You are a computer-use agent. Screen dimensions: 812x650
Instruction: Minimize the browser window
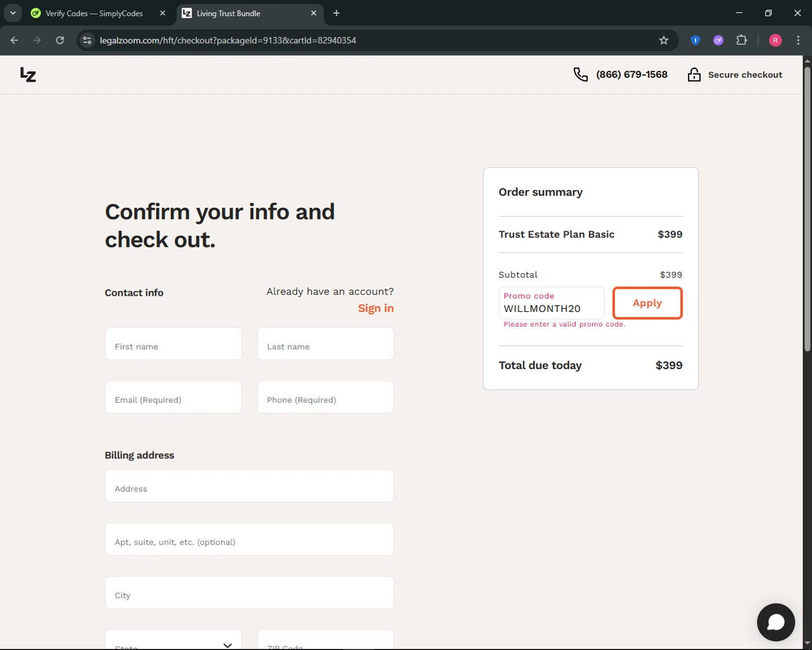point(739,13)
